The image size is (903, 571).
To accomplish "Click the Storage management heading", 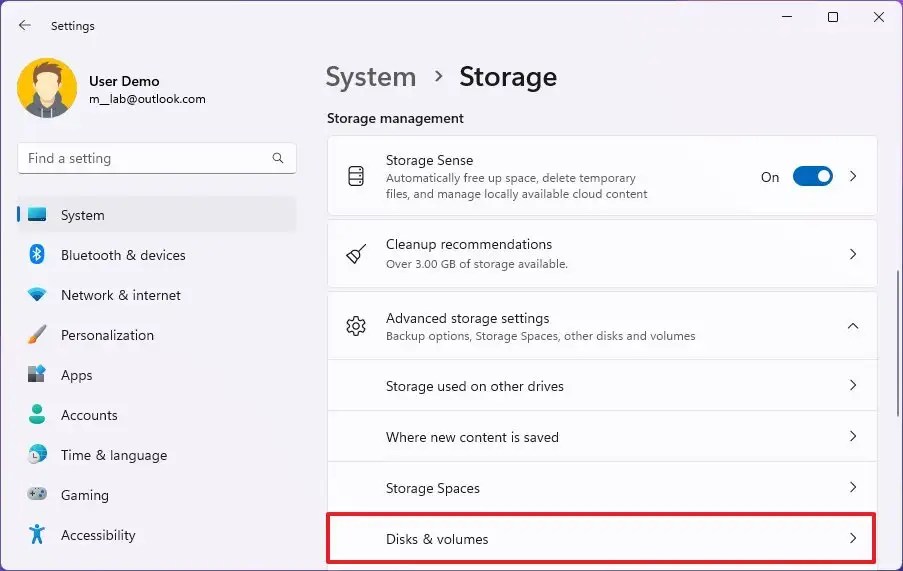I will click(x=395, y=118).
